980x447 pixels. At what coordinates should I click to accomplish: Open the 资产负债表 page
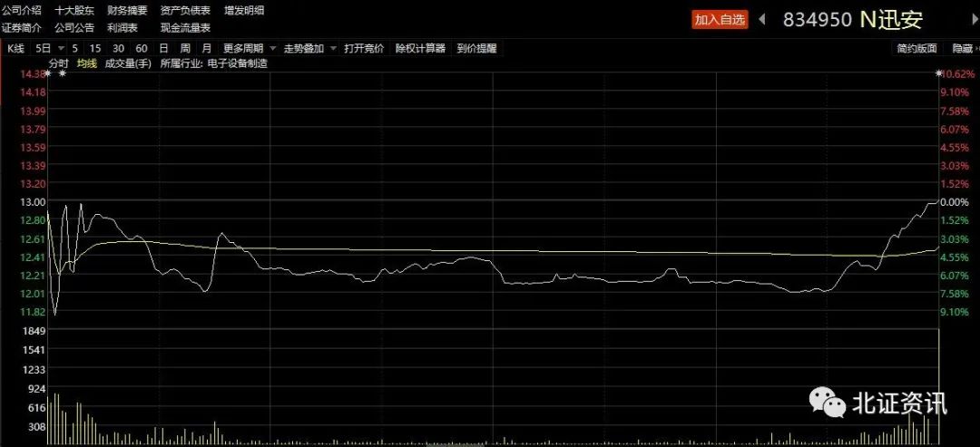[x=186, y=10]
